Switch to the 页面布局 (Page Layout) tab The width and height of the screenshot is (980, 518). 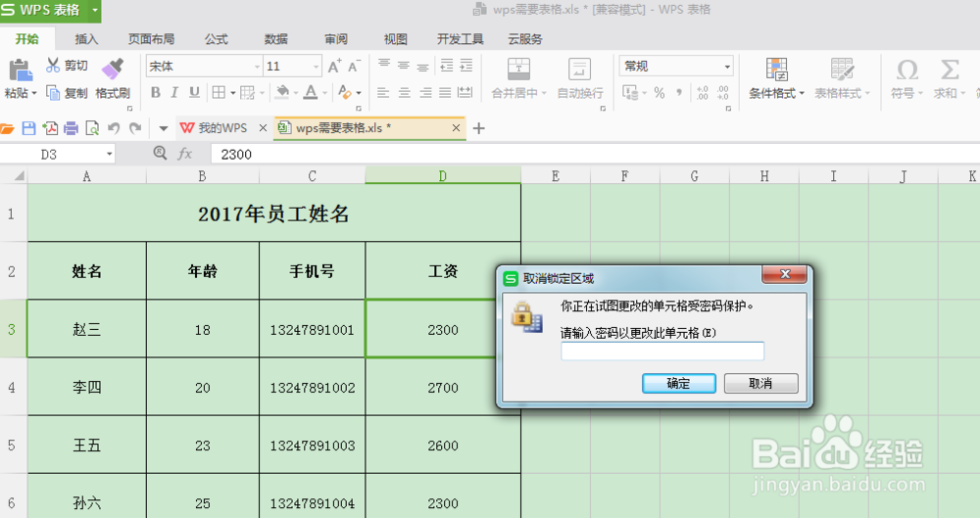[151, 39]
